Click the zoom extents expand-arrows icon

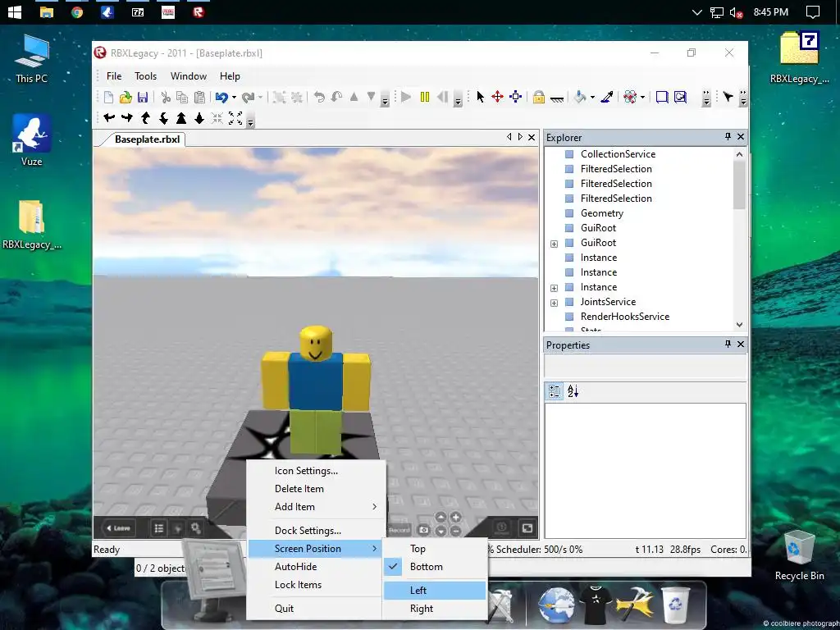pyautogui.click(x=235, y=118)
